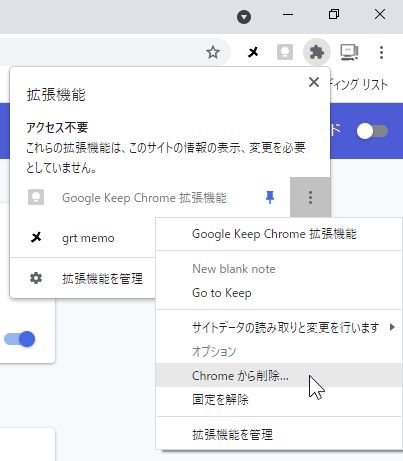Toggle the white switch in the blue header
Screen dimensions: 403x461
[372, 131]
